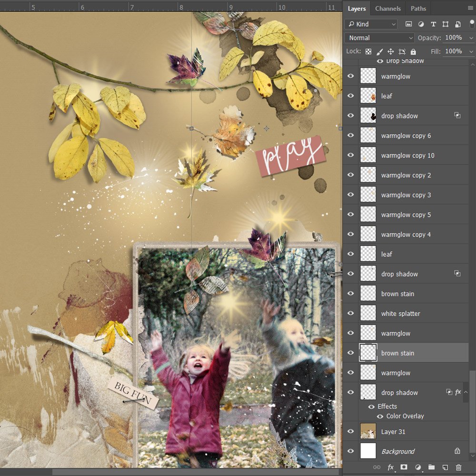Click the filter for pixel layers icon
This screenshot has width=476, height=476.
tap(408, 24)
